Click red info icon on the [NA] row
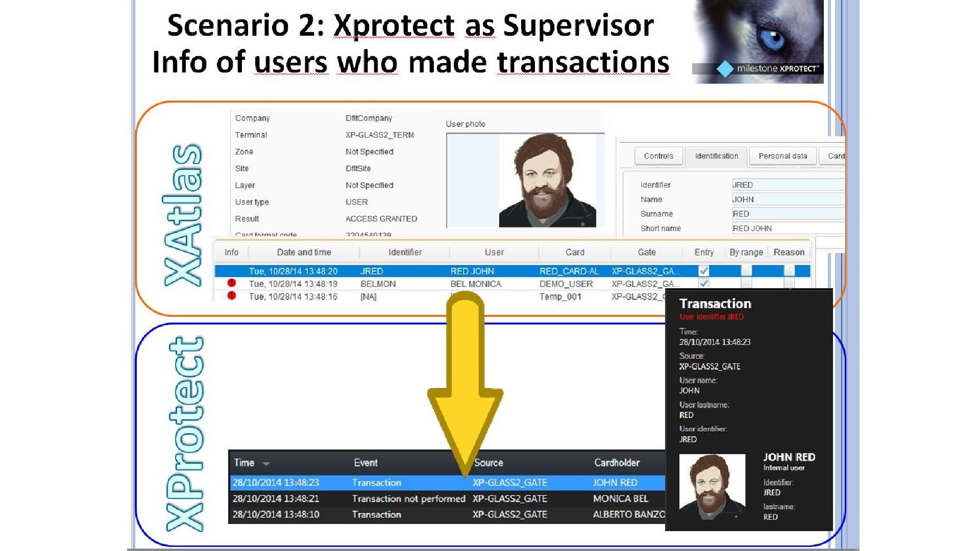Image resolution: width=980 pixels, height=551 pixels. (x=231, y=295)
